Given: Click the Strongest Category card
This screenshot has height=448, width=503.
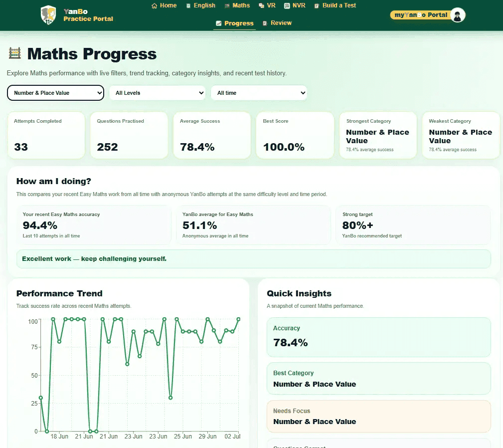Looking at the screenshot, I should (x=378, y=135).
